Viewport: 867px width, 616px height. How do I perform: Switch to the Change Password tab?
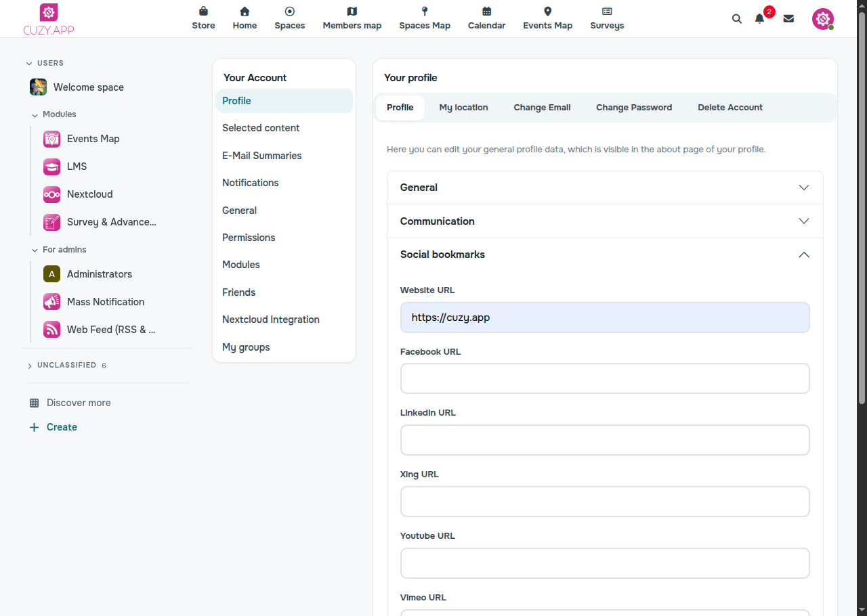point(634,108)
